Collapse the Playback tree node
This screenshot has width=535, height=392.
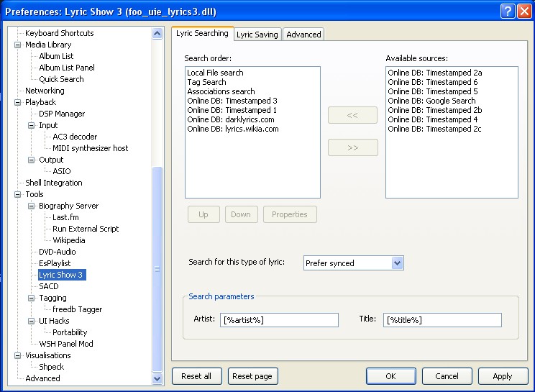[18, 102]
